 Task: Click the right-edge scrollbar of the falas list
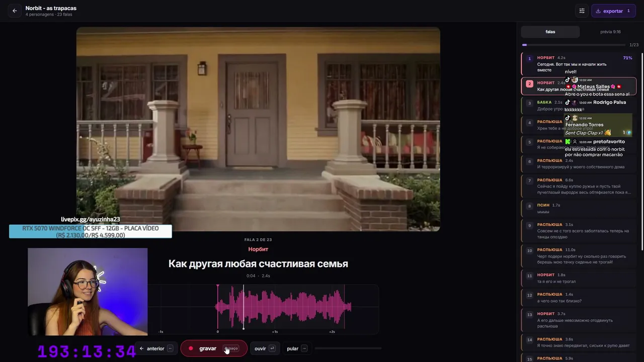pyautogui.click(x=642, y=151)
